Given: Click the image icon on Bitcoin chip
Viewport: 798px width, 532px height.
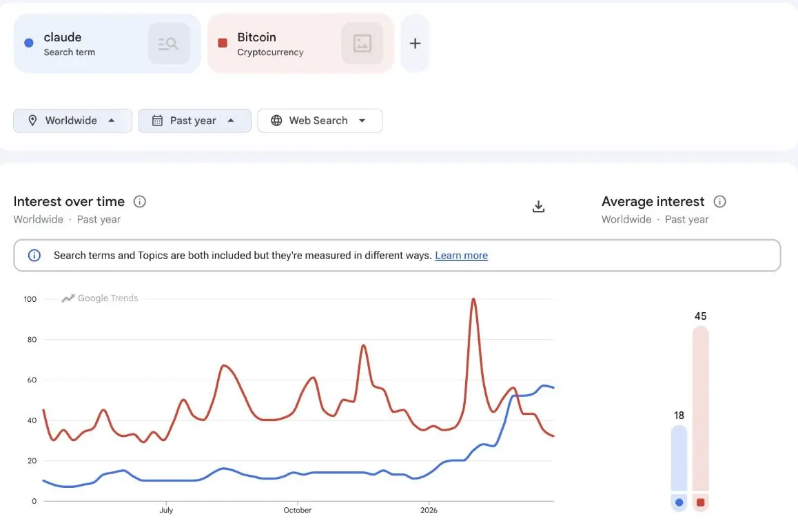Looking at the screenshot, I should click(362, 43).
